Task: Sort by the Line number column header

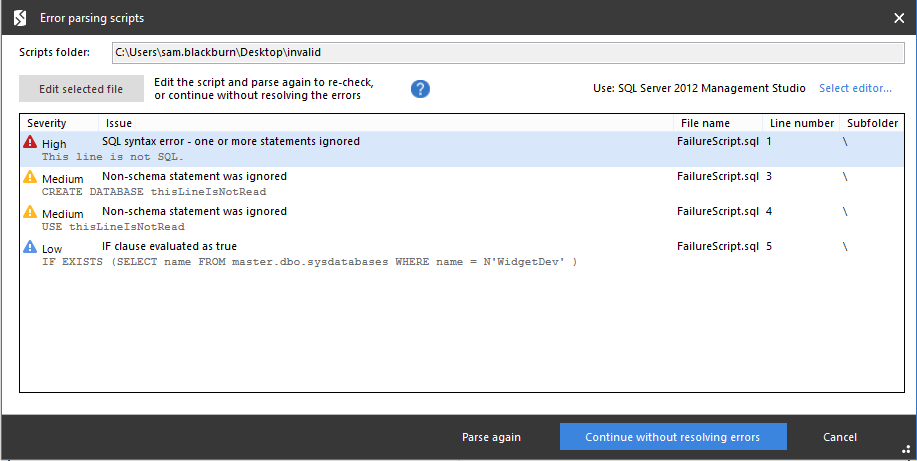Action: coord(801,123)
